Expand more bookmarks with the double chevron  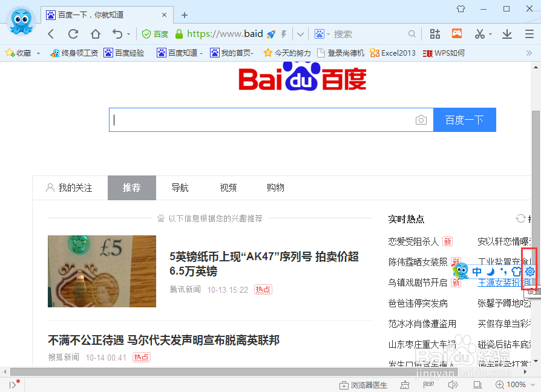[529, 53]
